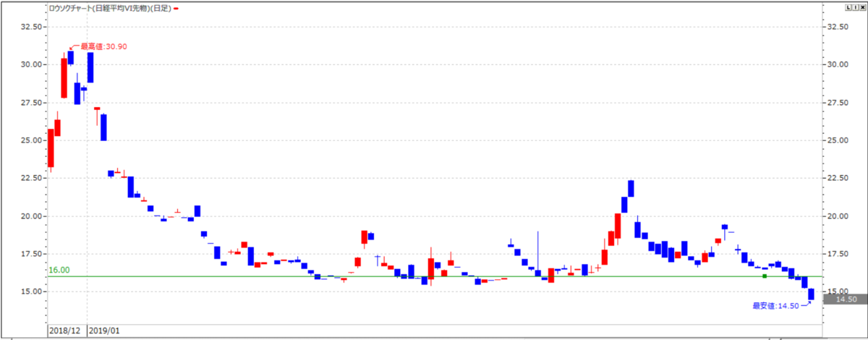Click the green 16.00 line label
The width and height of the screenshot is (868, 340).
[x=59, y=270]
